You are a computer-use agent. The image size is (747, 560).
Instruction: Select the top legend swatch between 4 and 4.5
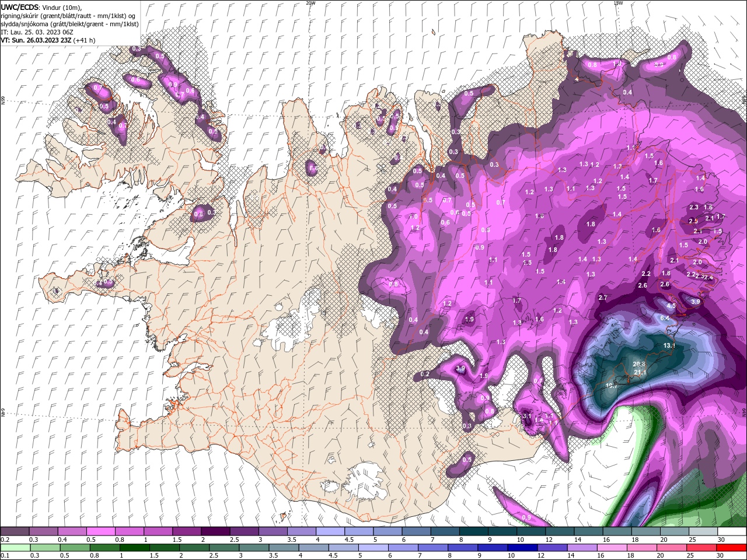(330, 531)
